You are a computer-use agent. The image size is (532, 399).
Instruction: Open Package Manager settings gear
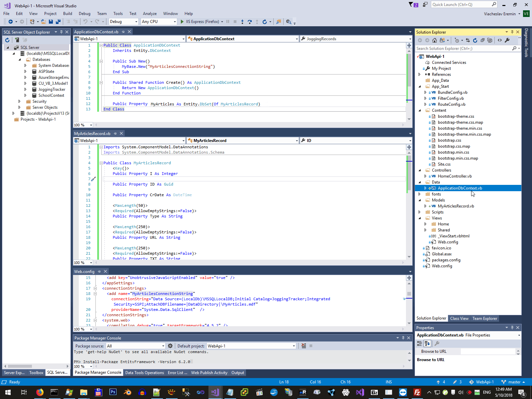[170, 346]
